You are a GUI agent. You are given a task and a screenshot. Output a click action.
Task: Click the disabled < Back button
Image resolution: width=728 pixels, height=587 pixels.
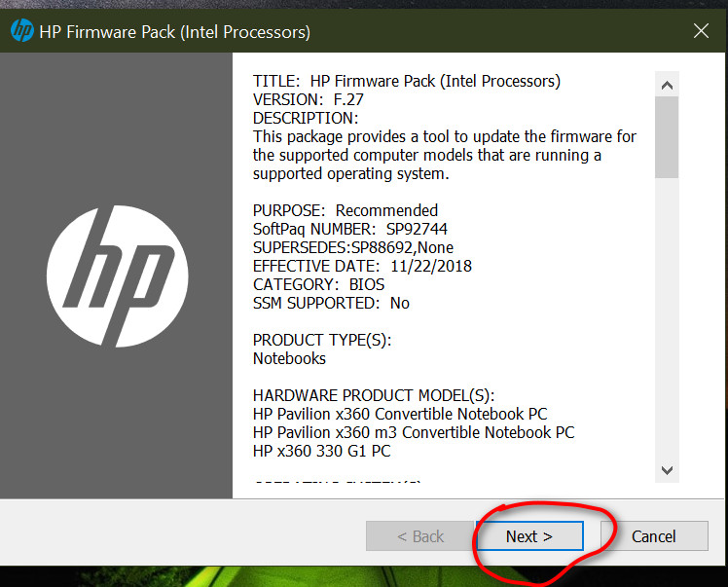coord(420,536)
